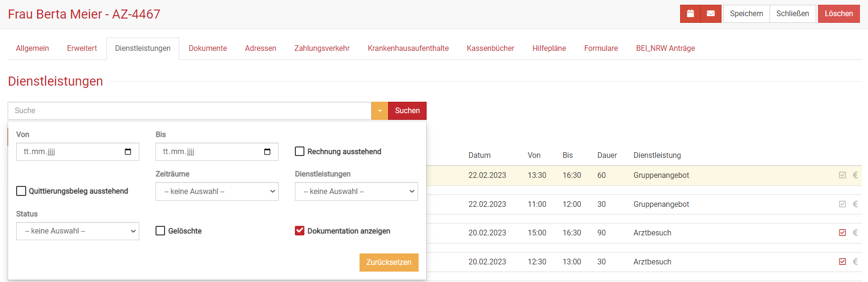Click the Speichern button

(x=746, y=14)
